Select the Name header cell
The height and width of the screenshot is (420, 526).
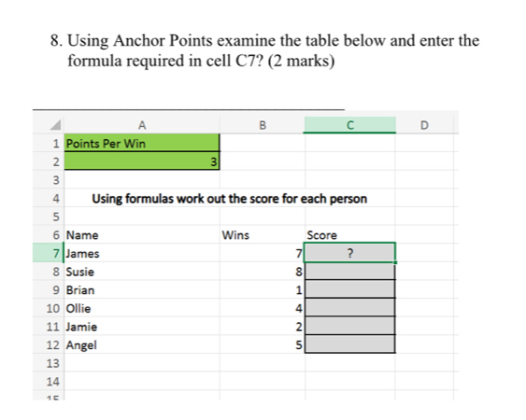point(142,234)
